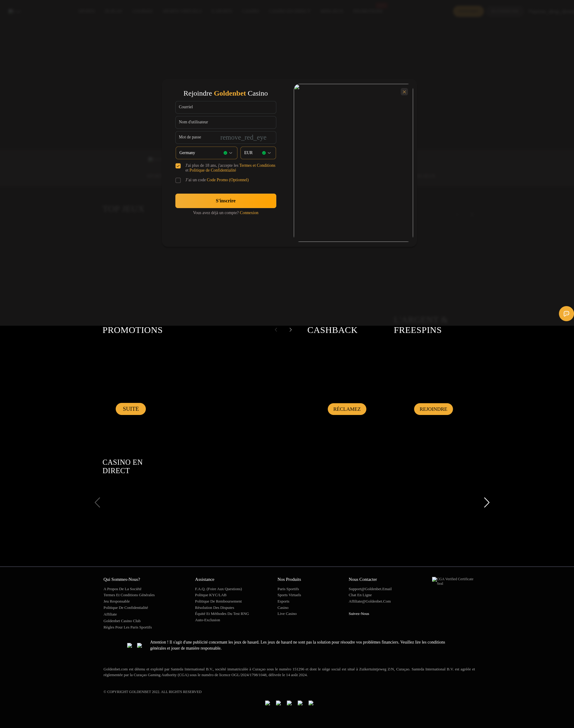Open Résolution Des Disputes link
This screenshot has height=728, width=574.
[x=215, y=608]
